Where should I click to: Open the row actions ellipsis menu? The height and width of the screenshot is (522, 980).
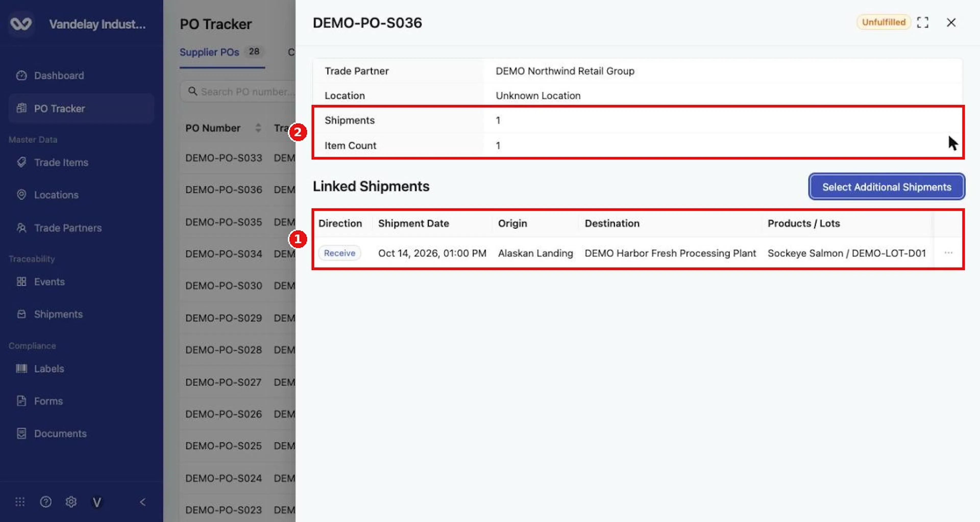tap(948, 253)
